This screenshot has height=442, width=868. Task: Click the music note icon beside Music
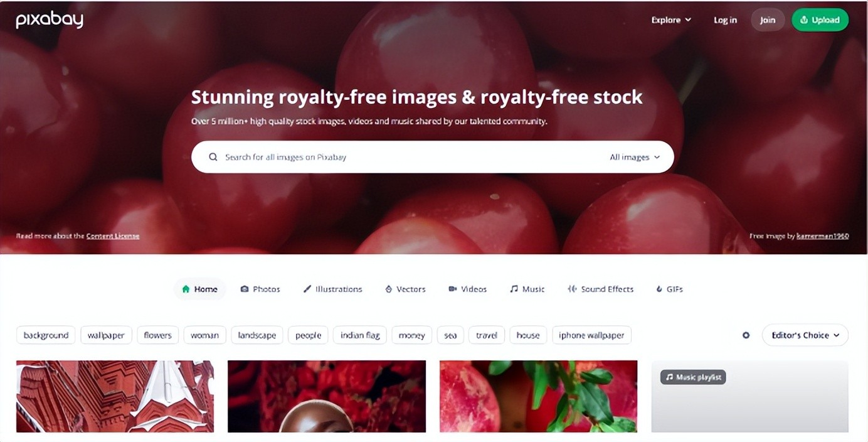(514, 289)
